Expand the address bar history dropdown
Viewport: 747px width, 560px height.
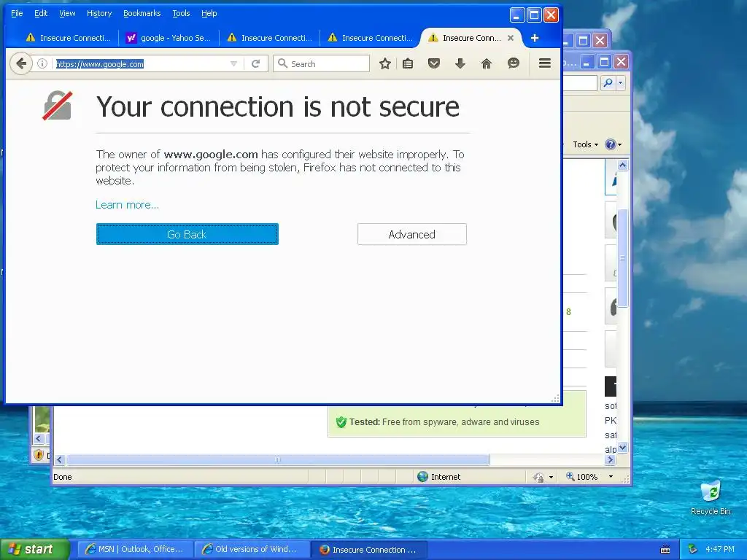233,64
